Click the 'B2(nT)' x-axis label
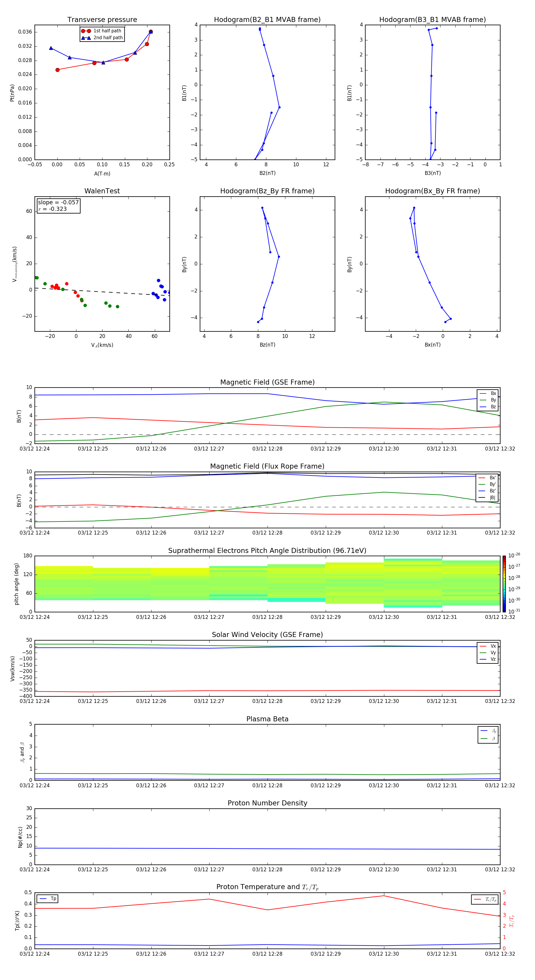The width and height of the screenshot is (535, 980). [x=267, y=173]
